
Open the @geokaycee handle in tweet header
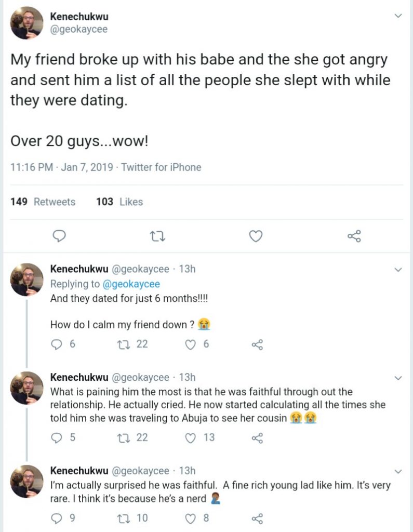79,29
